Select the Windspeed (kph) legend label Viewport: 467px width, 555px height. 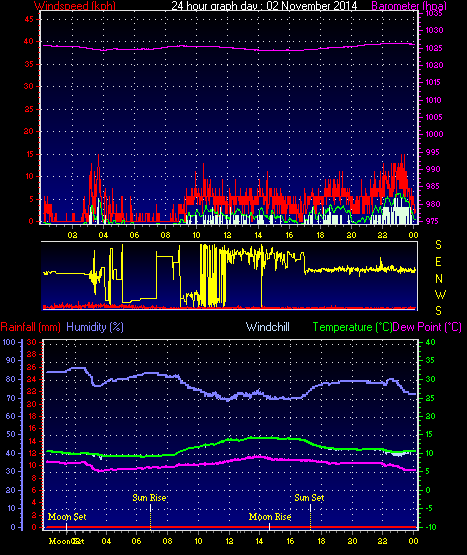(75, 5)
